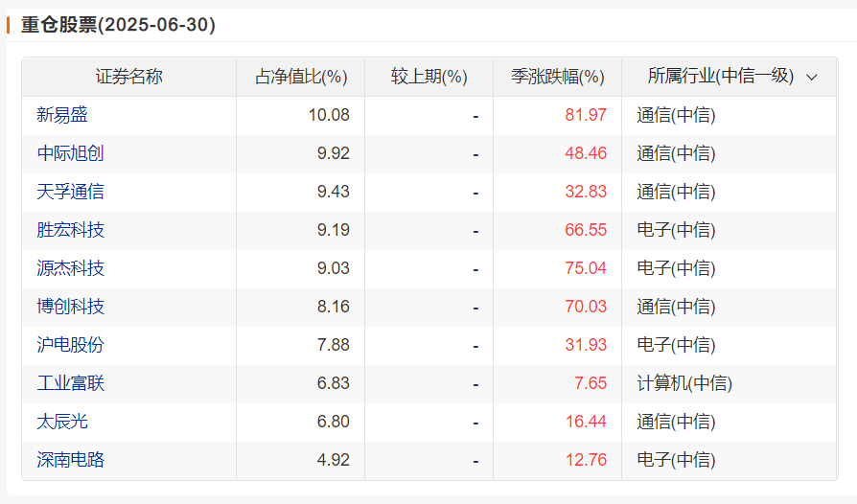Open the 源杰科技 stock link
Image resolution: width=857 pixels, height=504 pixels.
click(71, 268)
